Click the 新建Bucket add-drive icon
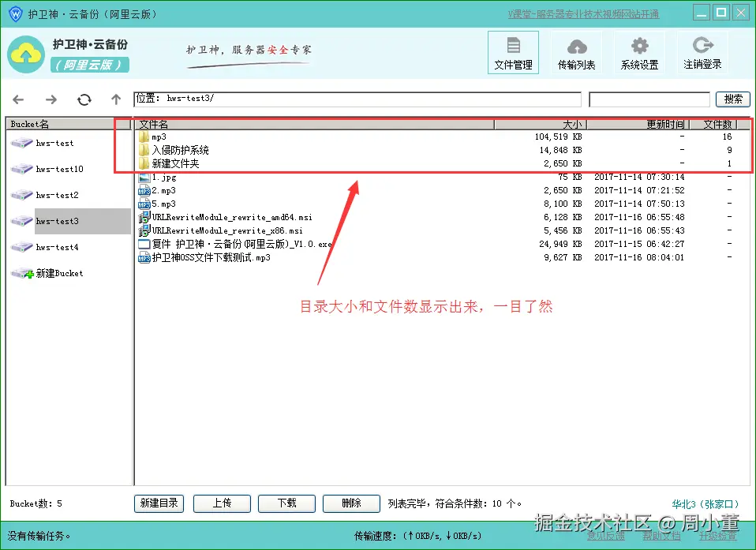Viewport: 756px width, 550px height. click(x=22, y=273)
